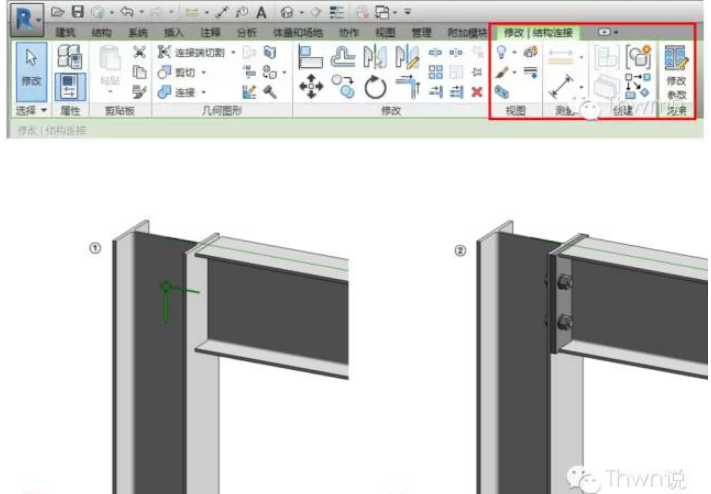The height and width of the screenshot is (494, 711).
Task: Open the 分析 ribbon tab
Action: coord(246,33)
